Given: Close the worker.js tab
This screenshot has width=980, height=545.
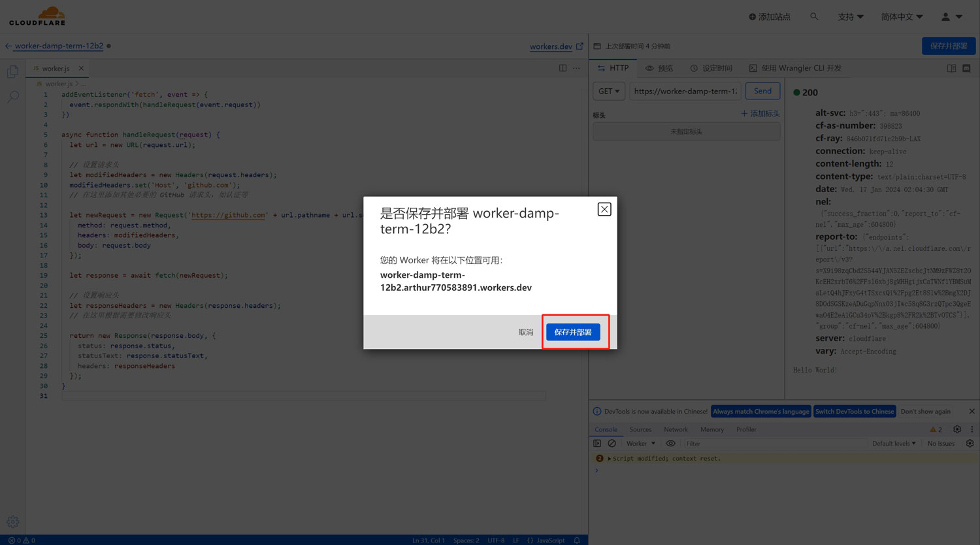Looking at the screenshot, I should pyautogui.click(x=81, y=68).
